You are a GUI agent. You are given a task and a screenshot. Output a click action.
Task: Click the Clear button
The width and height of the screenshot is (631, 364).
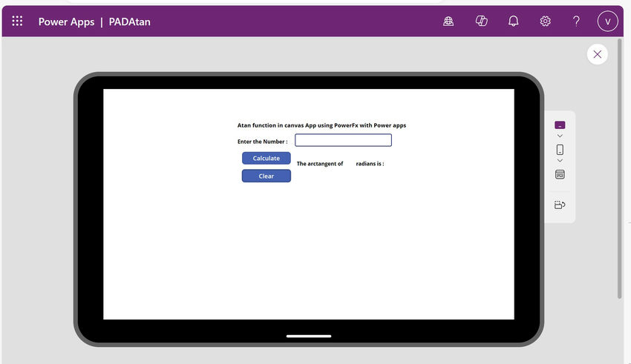[266, 176]
